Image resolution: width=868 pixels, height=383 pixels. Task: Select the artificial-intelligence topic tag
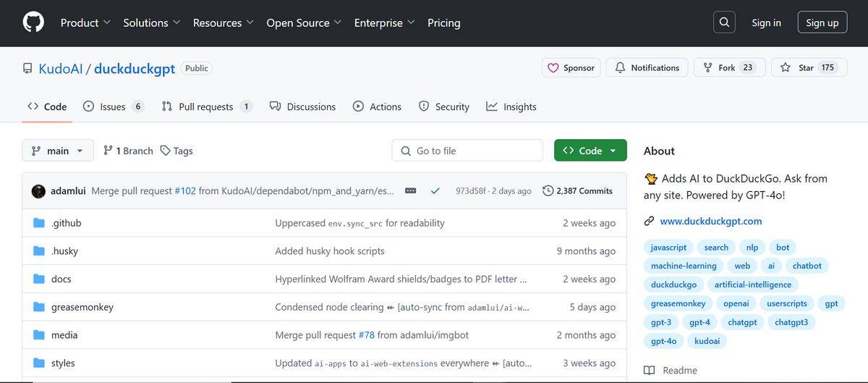[x=753, y=285]
